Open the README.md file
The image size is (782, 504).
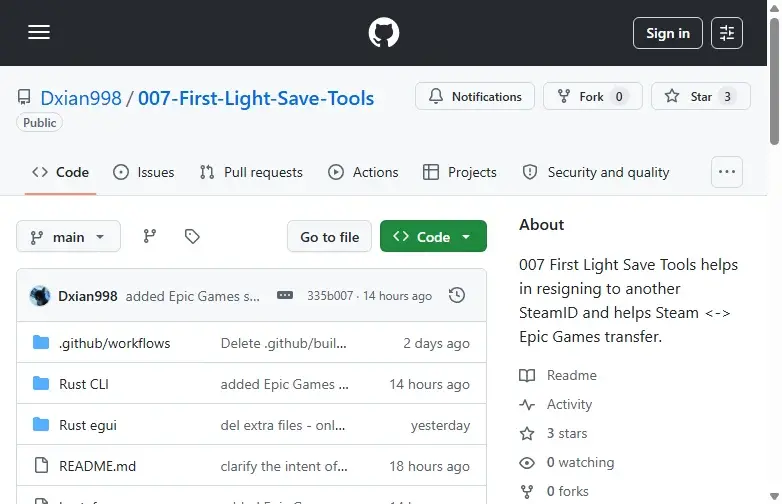(x=97, y=466)
